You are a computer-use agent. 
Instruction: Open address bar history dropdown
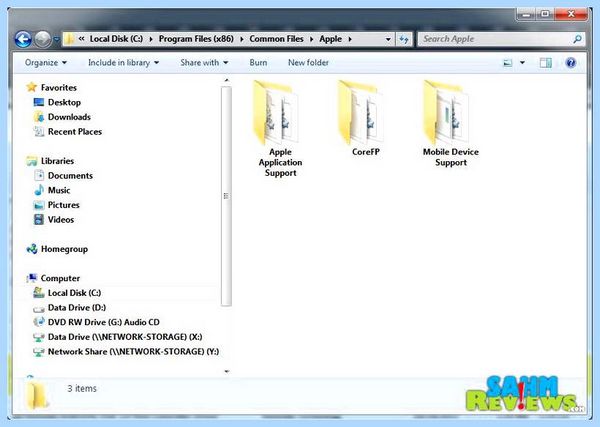[388, 39]
